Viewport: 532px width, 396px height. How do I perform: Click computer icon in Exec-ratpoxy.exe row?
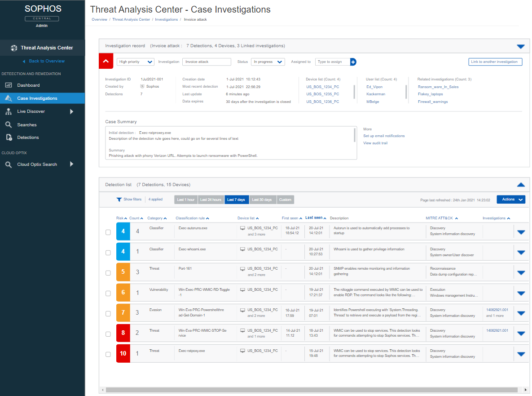tap(242, 351)
